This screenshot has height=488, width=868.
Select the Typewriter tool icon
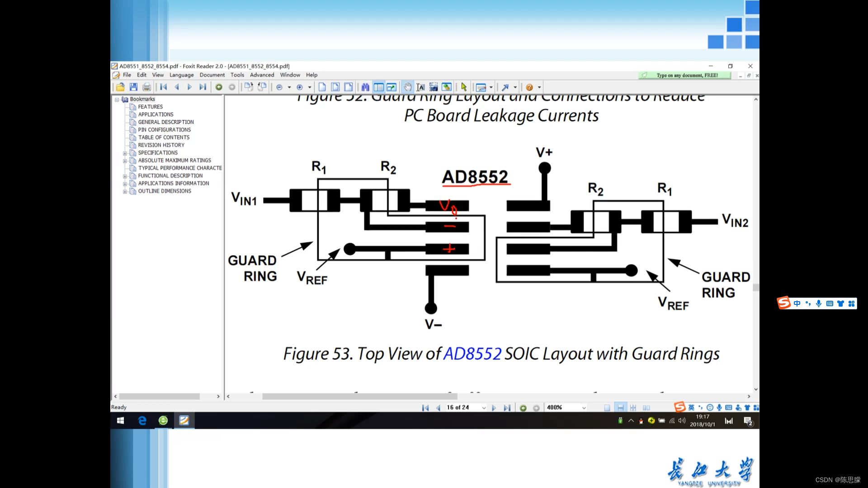coord(481,87)
